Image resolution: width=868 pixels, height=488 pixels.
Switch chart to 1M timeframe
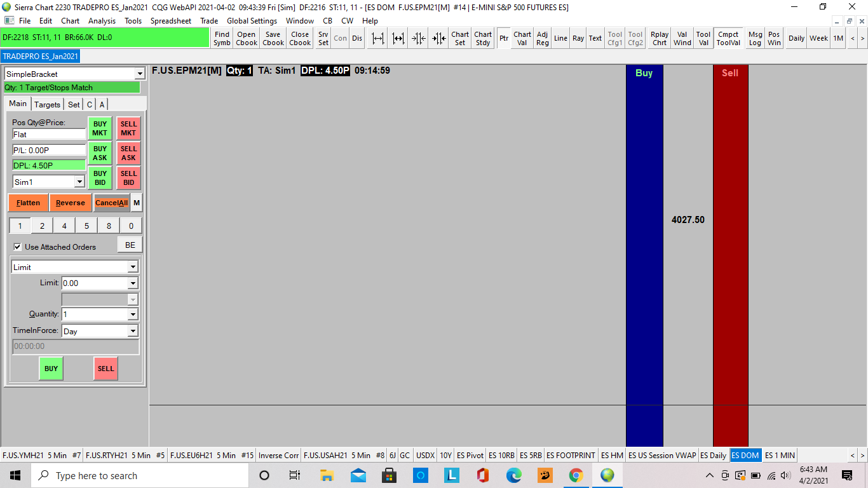coord(838,38)
